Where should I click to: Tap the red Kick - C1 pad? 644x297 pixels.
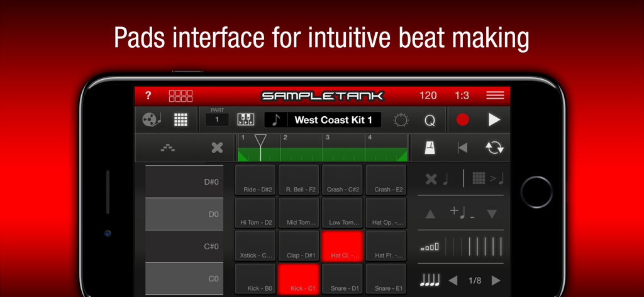click(299, 279)
